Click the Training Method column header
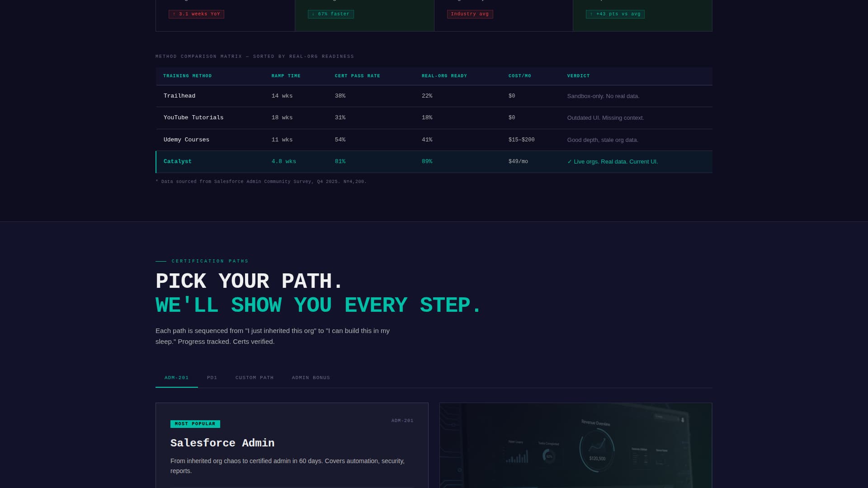Screen dimensions: 868x488 (188, 76)
